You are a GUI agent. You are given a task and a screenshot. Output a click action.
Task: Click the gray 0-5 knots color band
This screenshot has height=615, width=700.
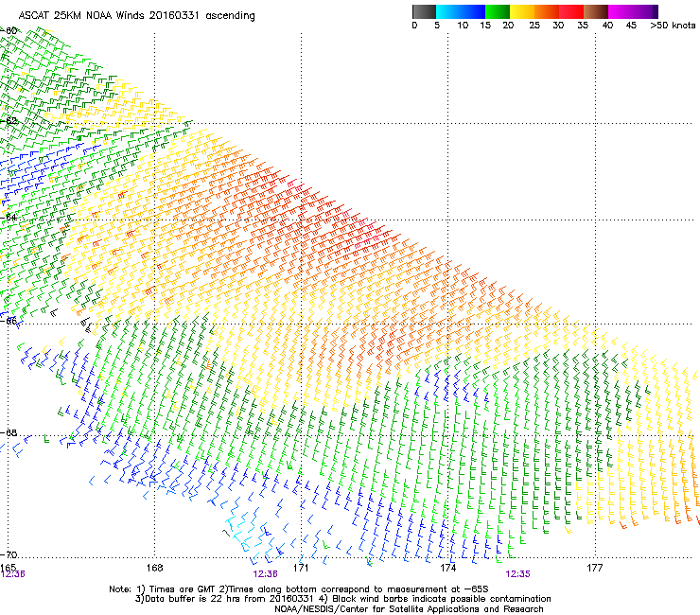[x=424, y=11]
